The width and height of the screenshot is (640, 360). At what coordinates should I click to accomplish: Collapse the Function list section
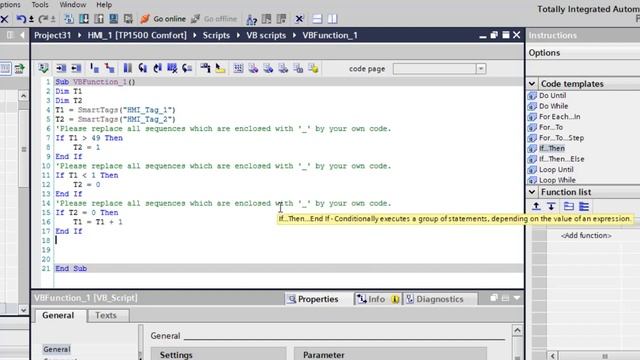coord(532,192)
